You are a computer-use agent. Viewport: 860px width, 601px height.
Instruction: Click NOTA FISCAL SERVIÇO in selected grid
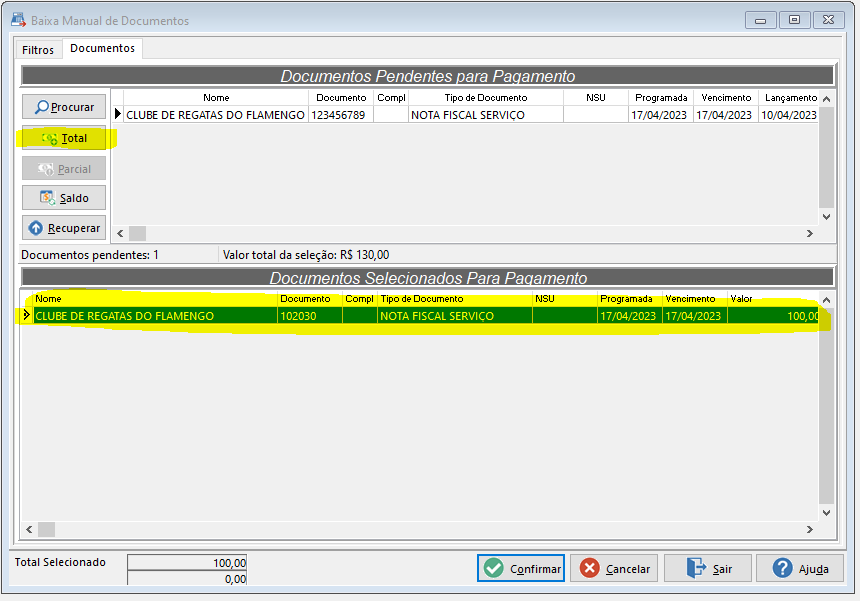tap(455, 316)
